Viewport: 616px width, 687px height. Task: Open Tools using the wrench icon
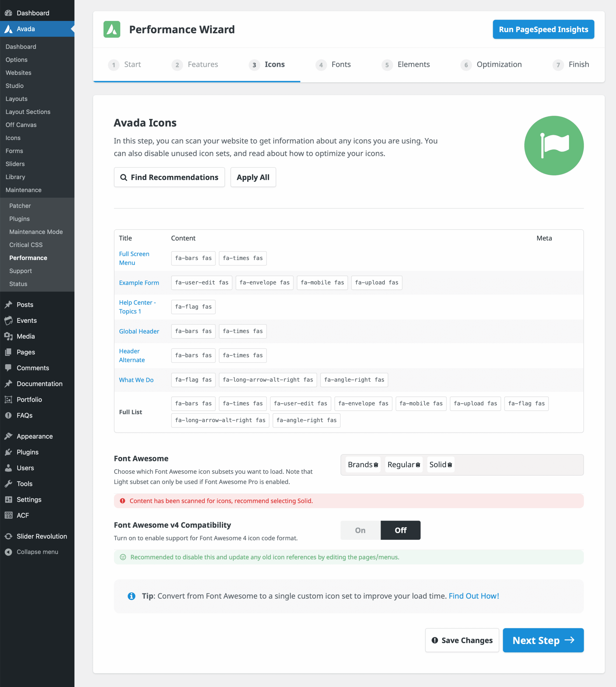tap(9, 484)
